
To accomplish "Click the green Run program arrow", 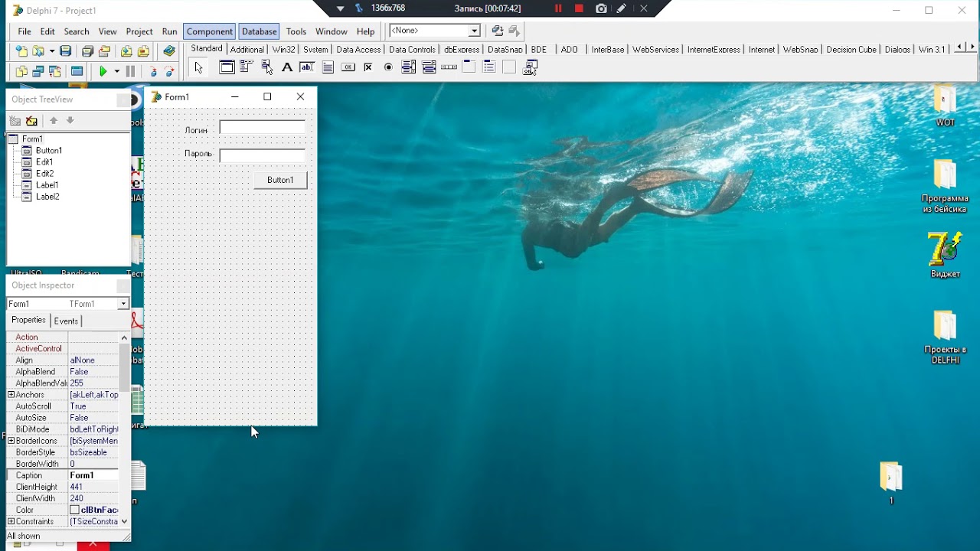I will point(103,71).
